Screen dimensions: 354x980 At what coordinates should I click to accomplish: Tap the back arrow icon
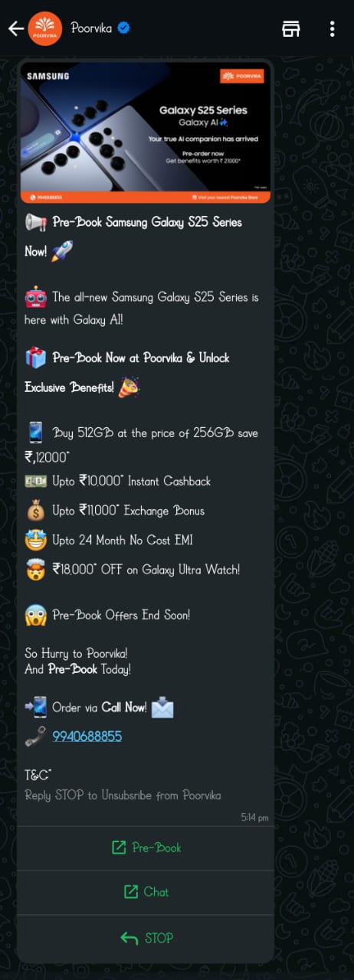tap(15, 29)
